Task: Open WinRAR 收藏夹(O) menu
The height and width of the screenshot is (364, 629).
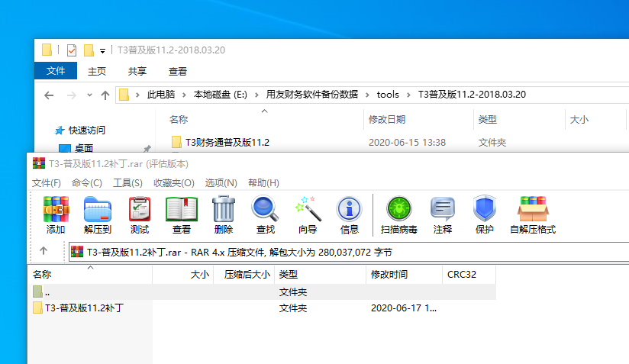Action: click(174, 183)
